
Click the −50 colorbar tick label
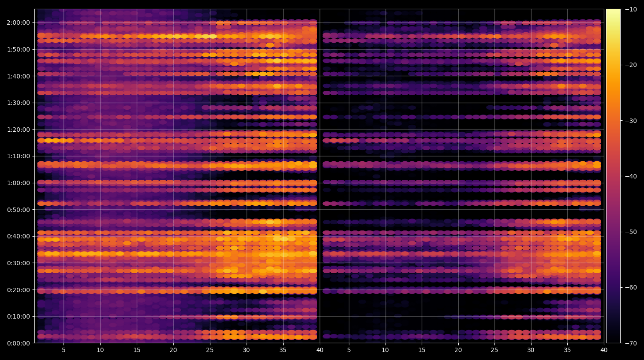(x=631, y=232)
